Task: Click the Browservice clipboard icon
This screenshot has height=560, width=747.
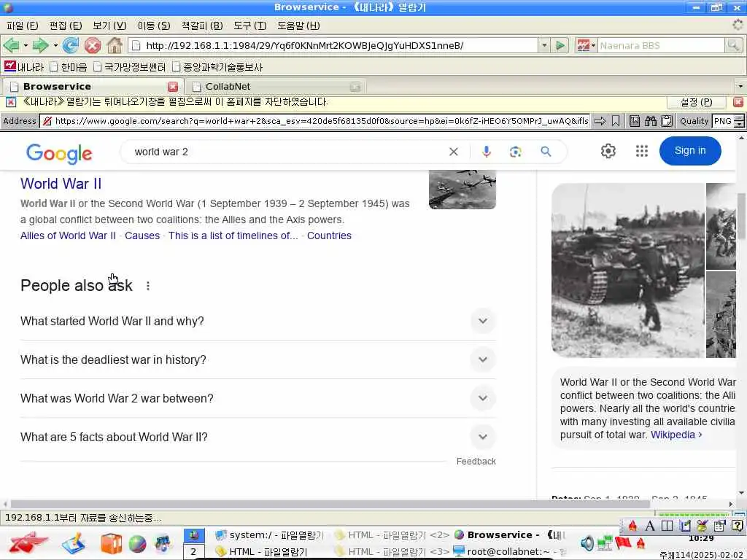Action: coord(667,121)
